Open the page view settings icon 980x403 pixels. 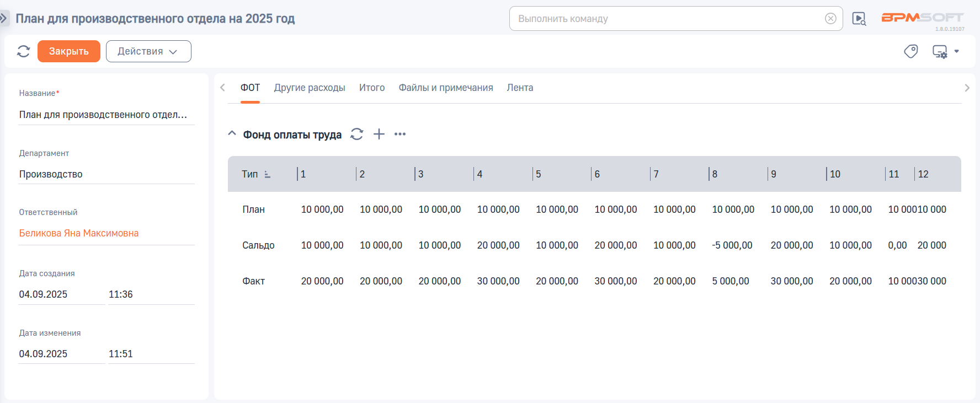(941, 51)
